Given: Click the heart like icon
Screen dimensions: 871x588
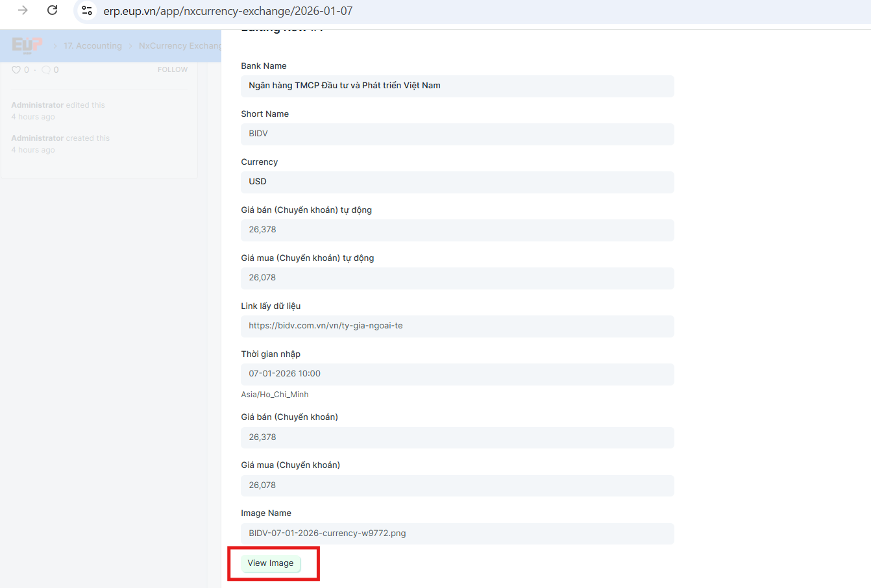Looking at the screenshot, I should (16, 70).
